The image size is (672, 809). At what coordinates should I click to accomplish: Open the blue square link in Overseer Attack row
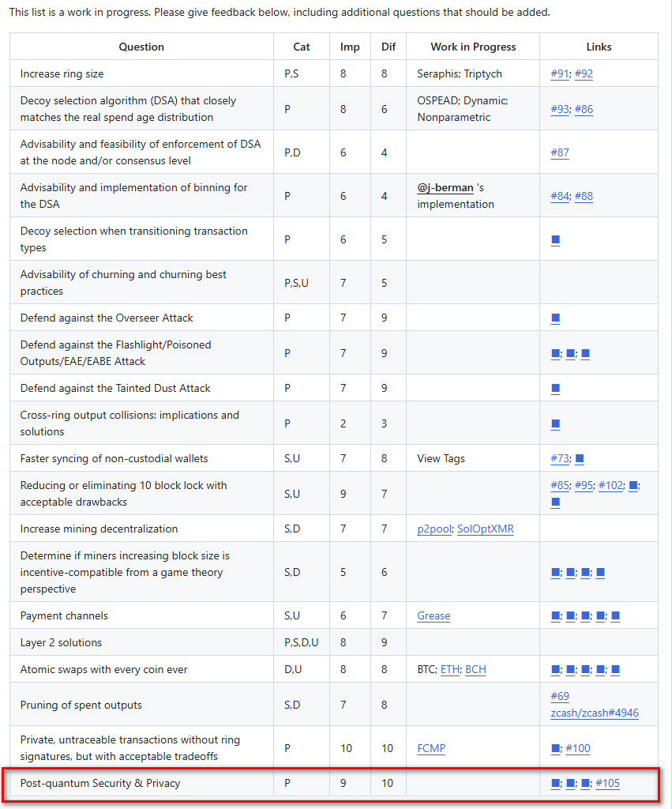(555, 318)
